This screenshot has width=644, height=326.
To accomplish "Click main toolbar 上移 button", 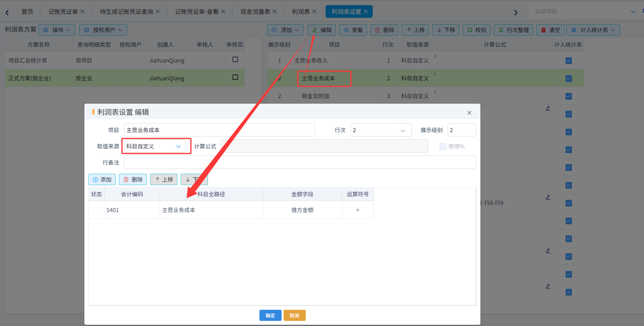I will (415, 30).
